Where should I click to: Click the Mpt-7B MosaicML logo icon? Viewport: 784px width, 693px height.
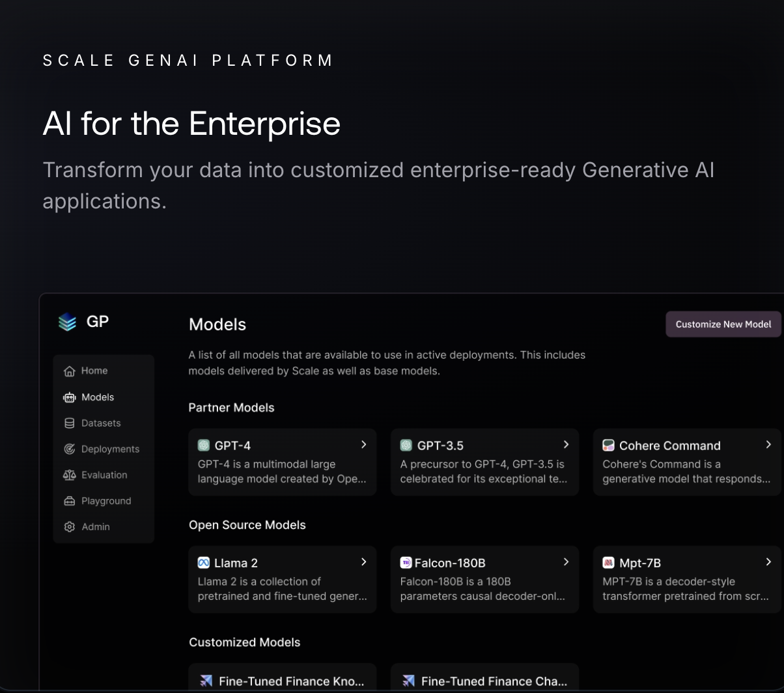tap(608, 563)
